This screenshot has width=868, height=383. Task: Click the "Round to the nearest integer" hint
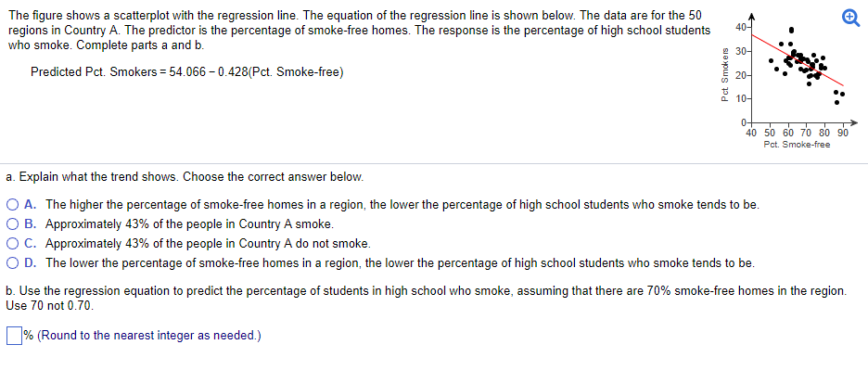tap(149, 335)
